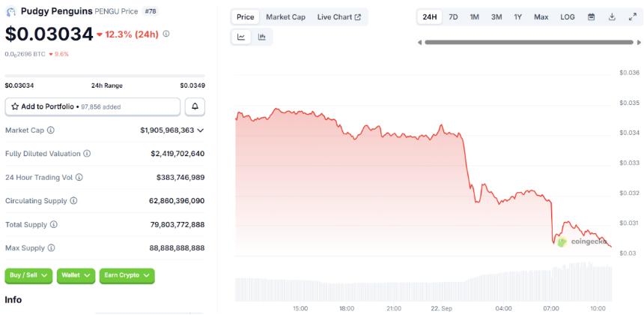Select the 1Y time range

point(518,16)
